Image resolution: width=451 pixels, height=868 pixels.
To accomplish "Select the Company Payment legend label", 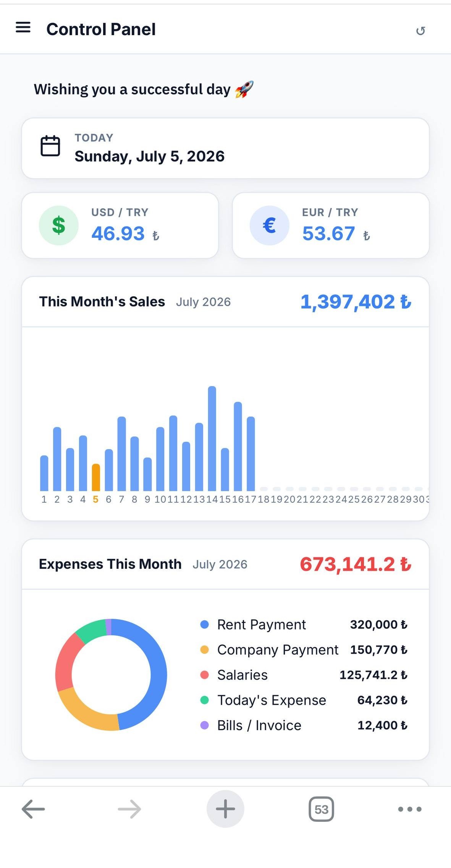I will click(278, 650).
